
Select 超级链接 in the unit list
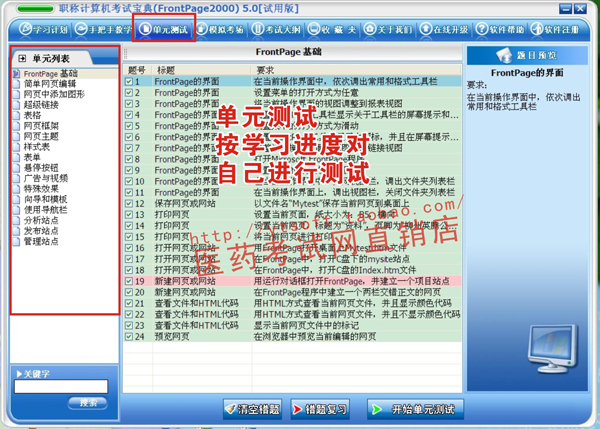39,104
